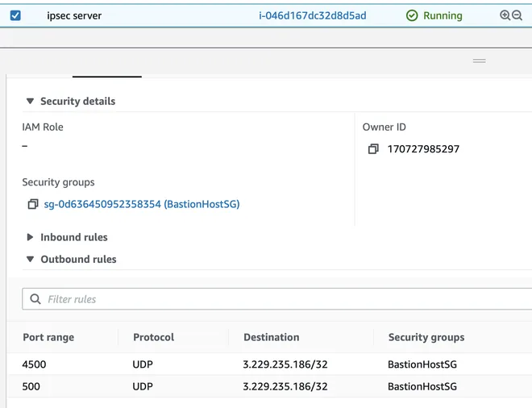Open sg-0d636450952358354 BastionHostSG link
Image resolution: width=532 pixels, height=408 pixels.
142,204
